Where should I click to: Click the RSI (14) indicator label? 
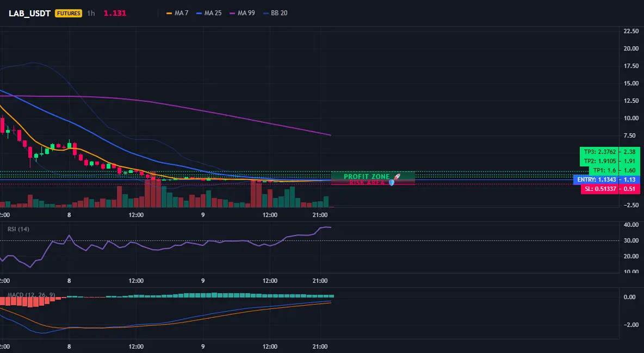[x=18, y=229]
